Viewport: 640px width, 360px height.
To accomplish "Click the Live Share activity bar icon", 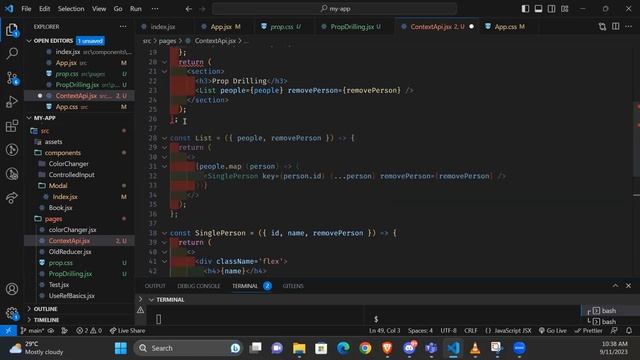I will coord(12,198).
